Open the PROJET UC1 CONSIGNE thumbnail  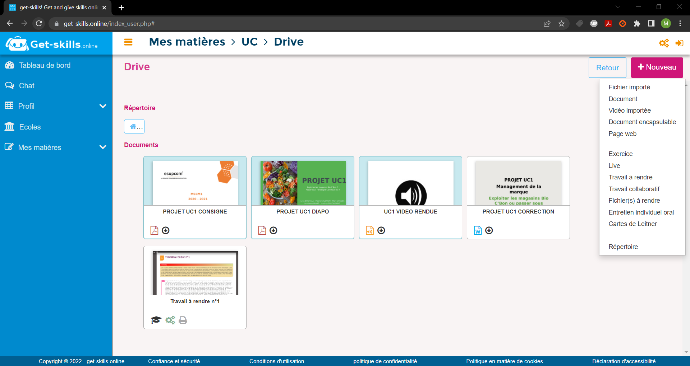pos(195,183)
